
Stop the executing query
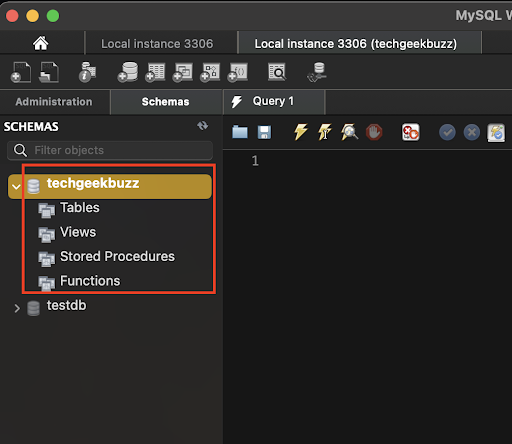(x=374, y=132)
